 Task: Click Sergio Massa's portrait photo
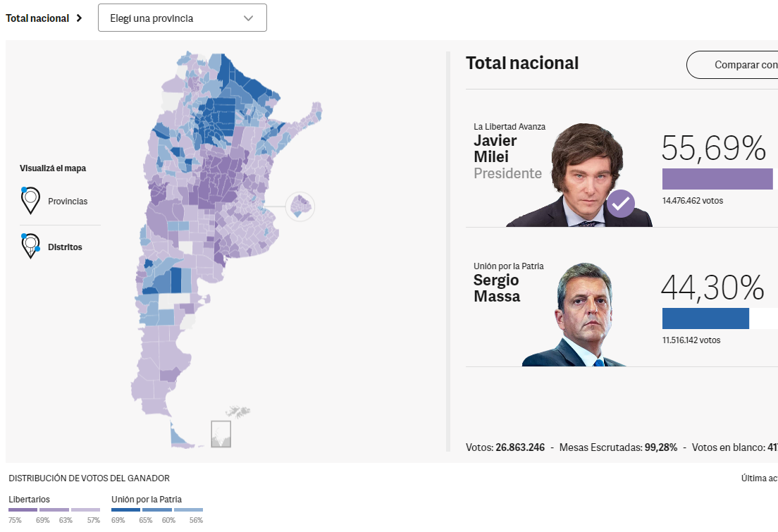pyautogui.click(x=574, y=316)
